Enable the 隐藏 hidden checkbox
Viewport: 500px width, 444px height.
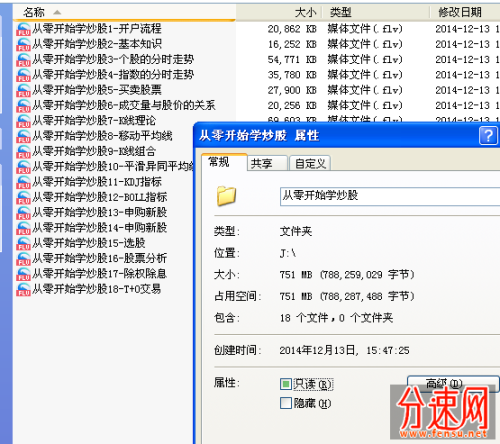point(286,403)
